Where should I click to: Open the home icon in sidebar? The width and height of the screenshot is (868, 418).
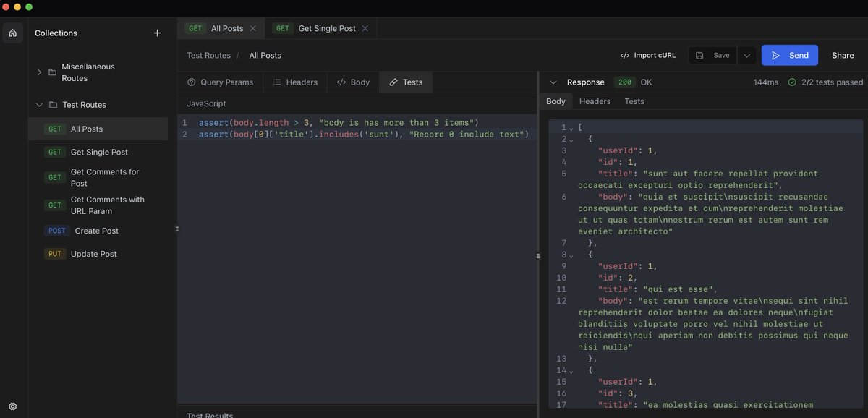(12, 33)
